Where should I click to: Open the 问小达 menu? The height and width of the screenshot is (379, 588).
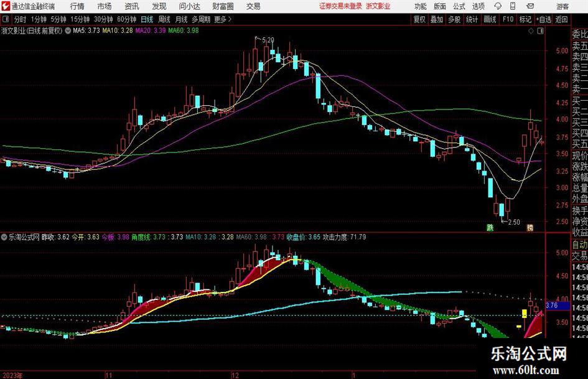coord(189,6)
